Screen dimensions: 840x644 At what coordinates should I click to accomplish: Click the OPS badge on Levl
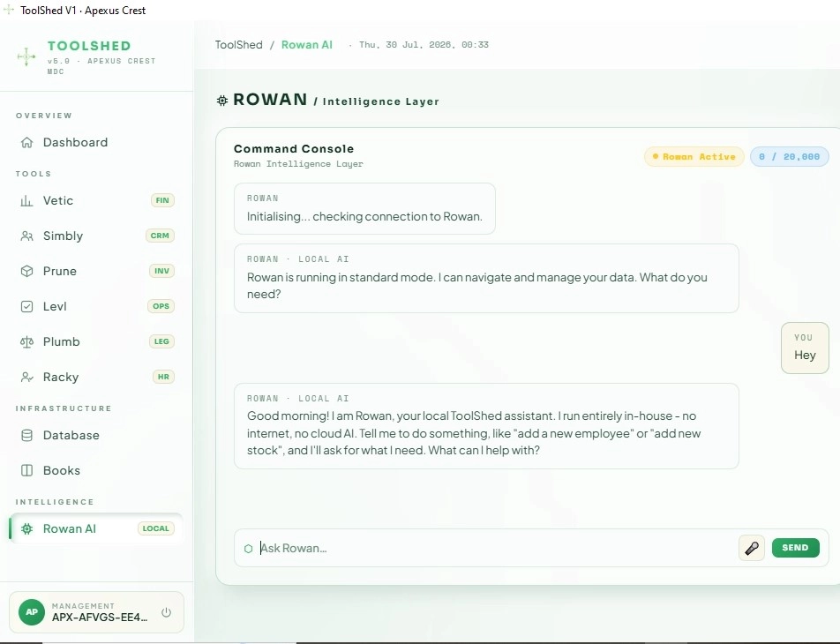pyautogui.click(x=161, y=306)
